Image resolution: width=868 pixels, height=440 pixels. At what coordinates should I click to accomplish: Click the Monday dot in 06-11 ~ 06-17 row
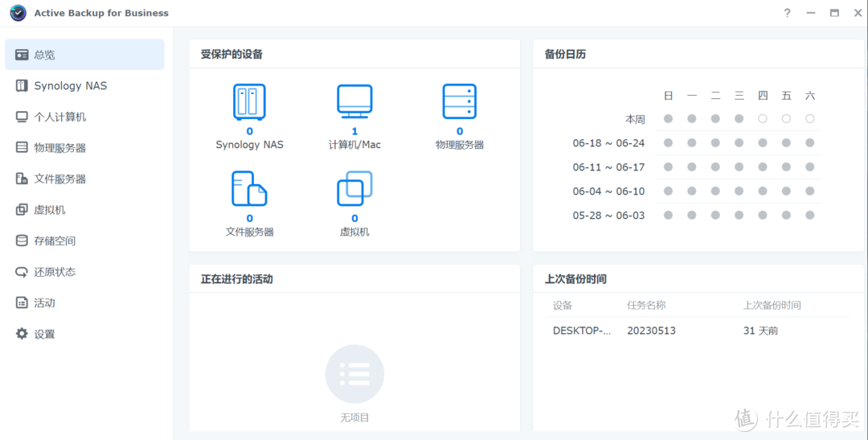(692, 167)
